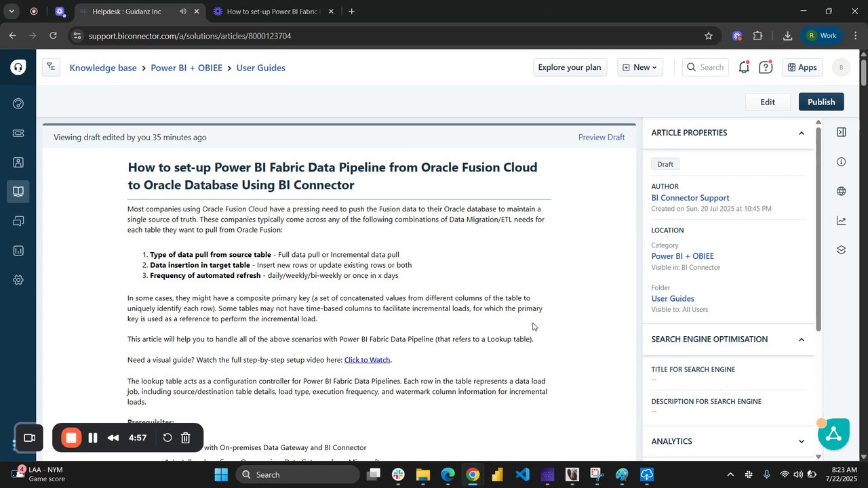Screen dimensions: 868x488
Task: Open Visual Studio Code from taskbar
Action: click(522, 474)
